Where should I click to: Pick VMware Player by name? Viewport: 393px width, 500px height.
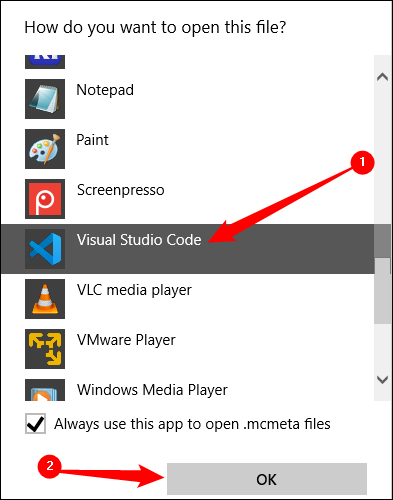point(126,340)
